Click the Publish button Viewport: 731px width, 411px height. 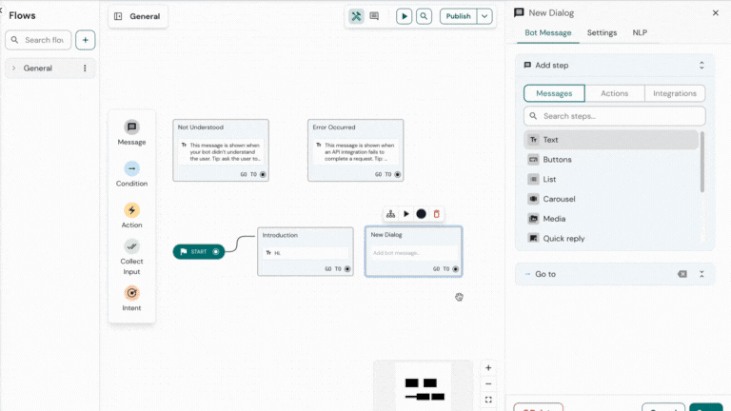458,16
